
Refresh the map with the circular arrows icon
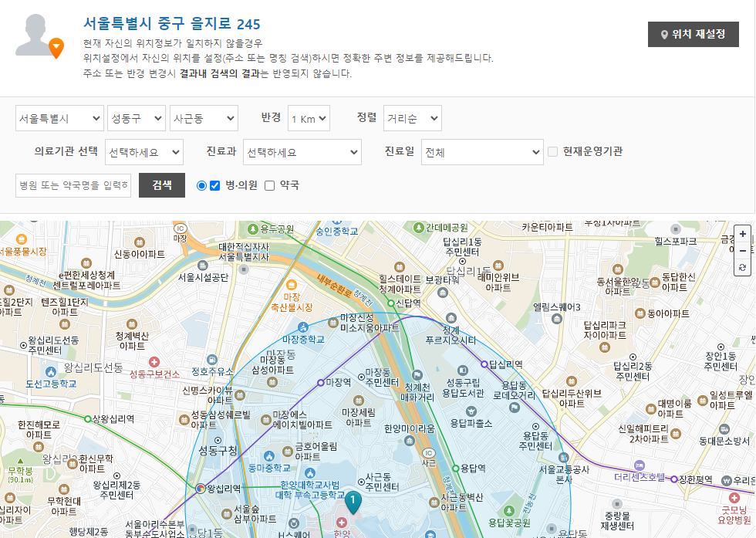point(742,268)
